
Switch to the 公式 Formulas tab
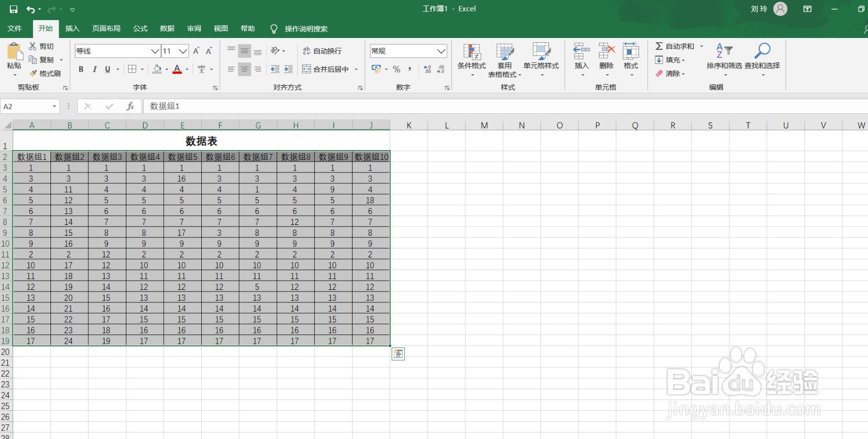(x=141, y=29)
